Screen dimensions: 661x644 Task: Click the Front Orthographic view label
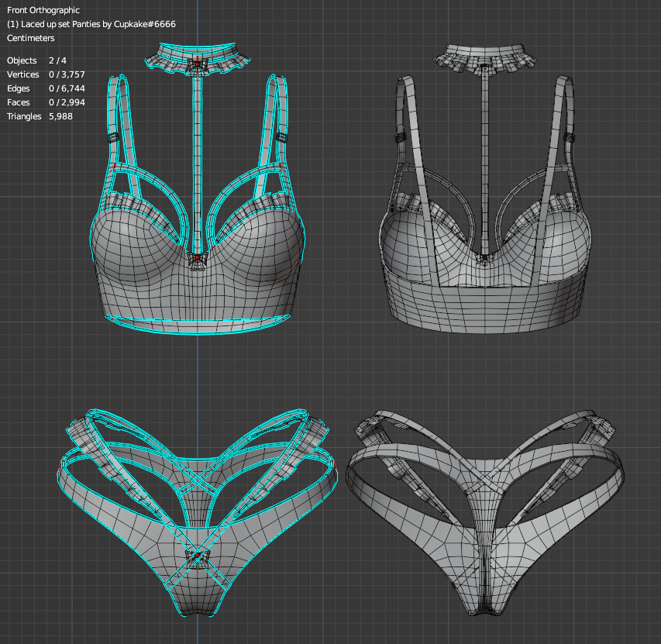[43, 10]
